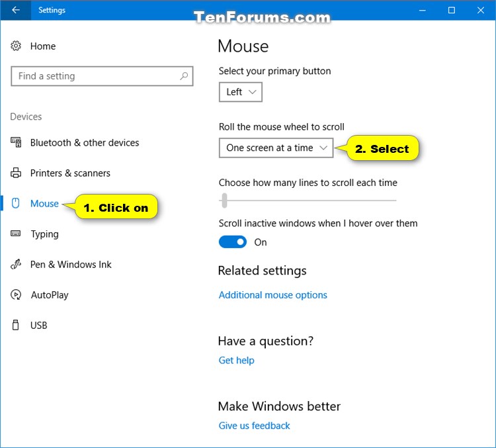The height and width of the screenshot is (448, 496).
Task: Toggle Scroll inactive windows switch off
Action: (233, 242)
